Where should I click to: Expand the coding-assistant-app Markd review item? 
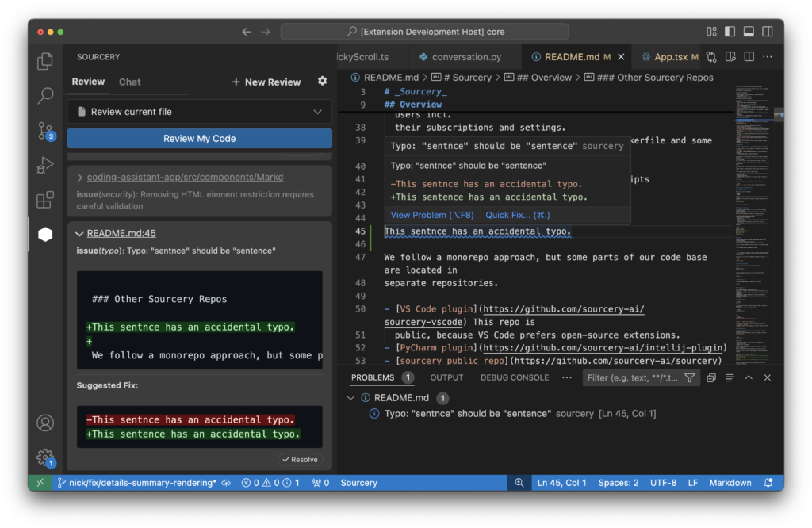tap(79, 177)
